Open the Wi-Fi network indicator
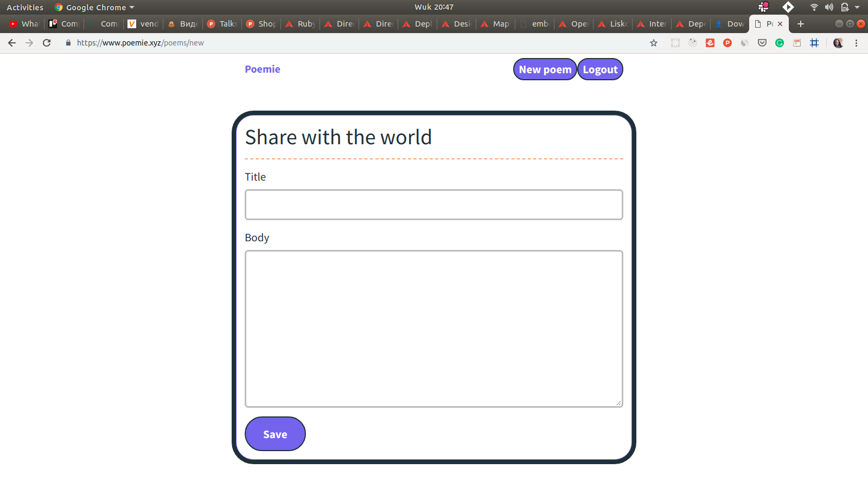This screenshot has height=488, width=868. pyautogui.click(x=814, y=7)
